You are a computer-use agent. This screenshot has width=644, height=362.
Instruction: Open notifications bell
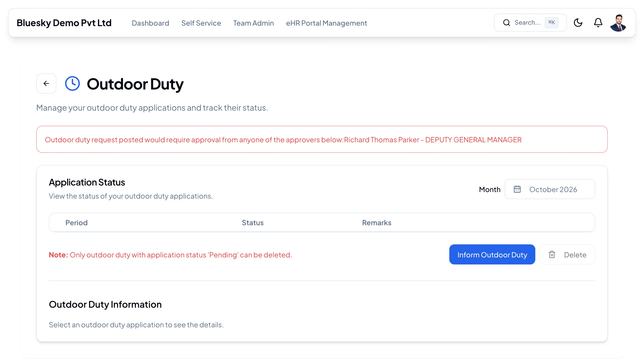(598, 23)
